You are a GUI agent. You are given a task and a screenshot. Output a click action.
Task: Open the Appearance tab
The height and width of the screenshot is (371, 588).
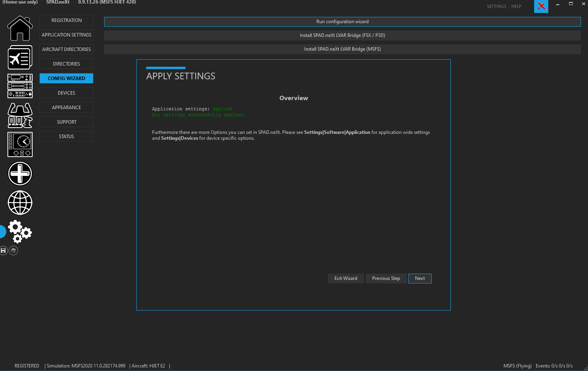66,108
